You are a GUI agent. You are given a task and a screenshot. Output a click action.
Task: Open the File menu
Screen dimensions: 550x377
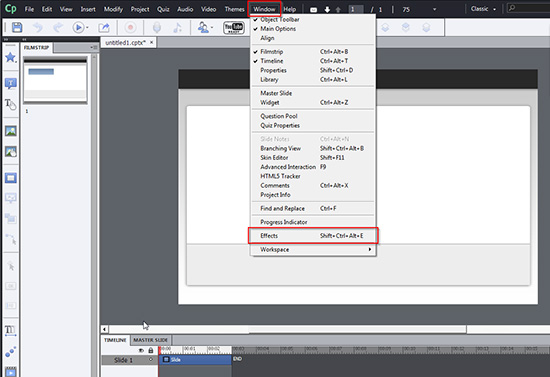click(x=29, y=9)
